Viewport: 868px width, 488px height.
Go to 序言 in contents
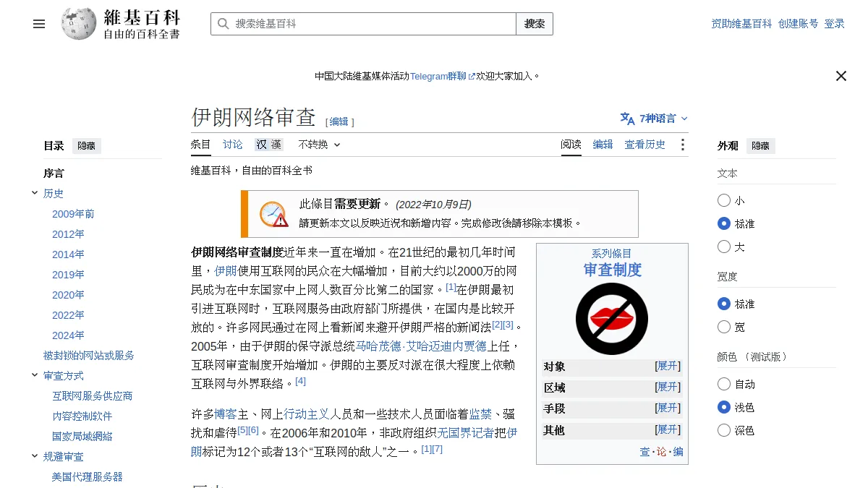54,174
